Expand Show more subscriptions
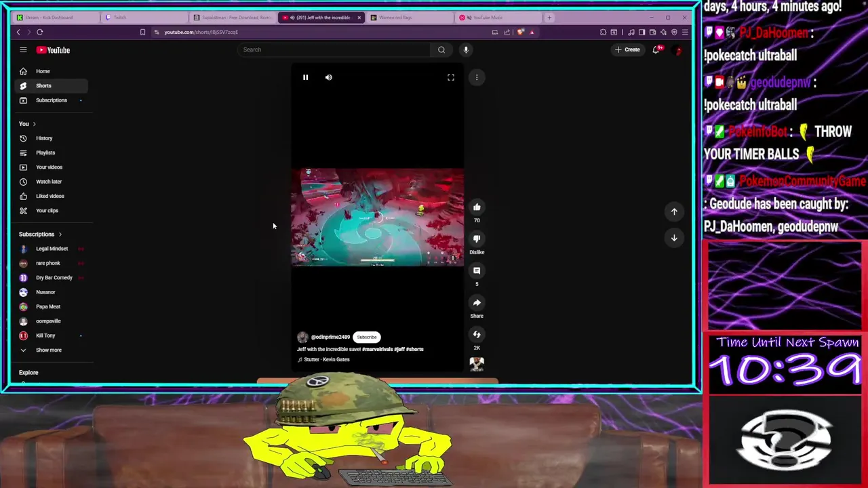 coord(51,350)
